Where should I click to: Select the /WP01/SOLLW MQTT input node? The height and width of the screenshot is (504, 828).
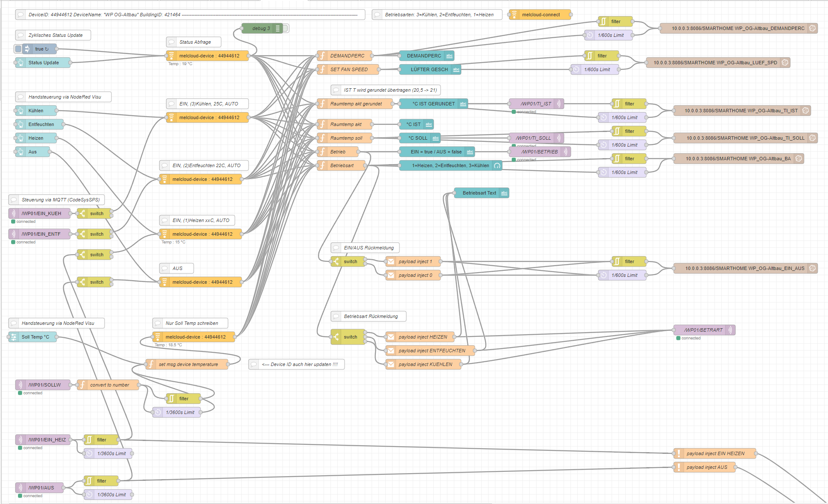(x=45, y=385)
